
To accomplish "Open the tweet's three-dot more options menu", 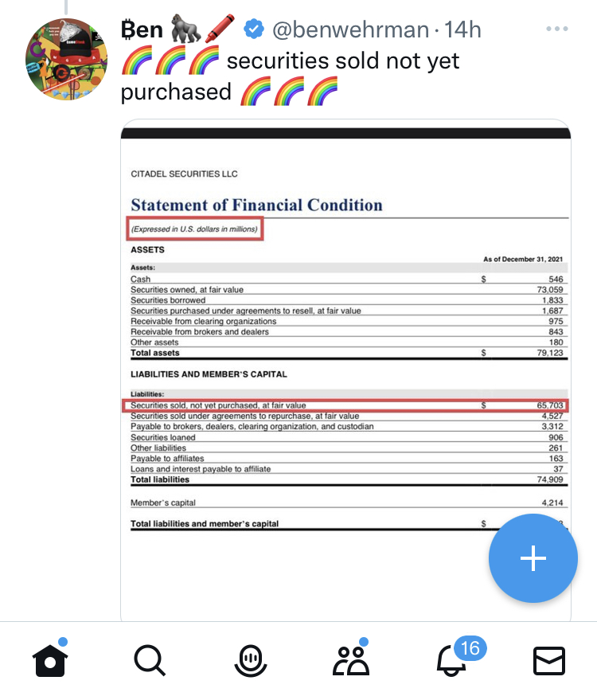I will pyautogui.click(x=558, y=29).
